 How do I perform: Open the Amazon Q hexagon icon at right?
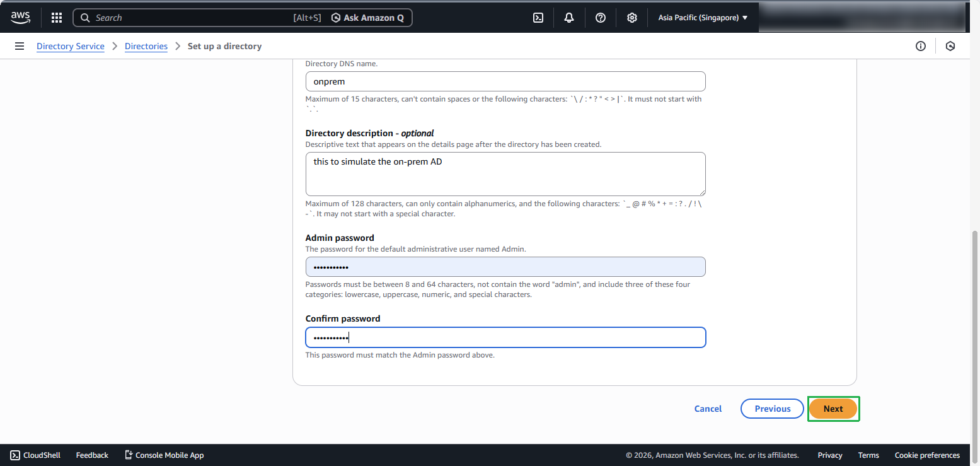click(950, 46)
